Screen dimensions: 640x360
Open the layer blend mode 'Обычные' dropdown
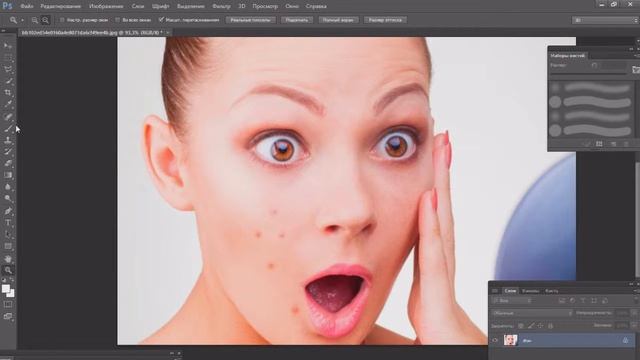click(x=532, y=313)
